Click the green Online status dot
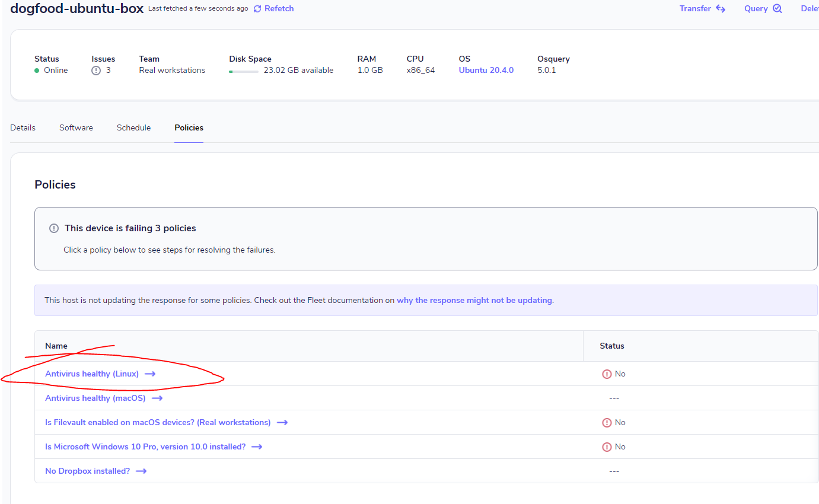This screenshot has width=819, height=504. click(x=37, y=71)
